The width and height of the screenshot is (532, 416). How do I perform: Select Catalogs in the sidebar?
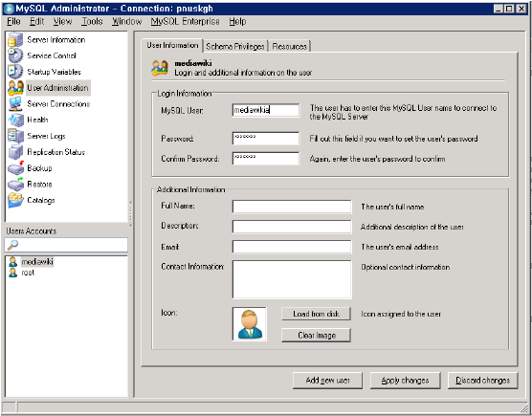[x=41, y=201]
